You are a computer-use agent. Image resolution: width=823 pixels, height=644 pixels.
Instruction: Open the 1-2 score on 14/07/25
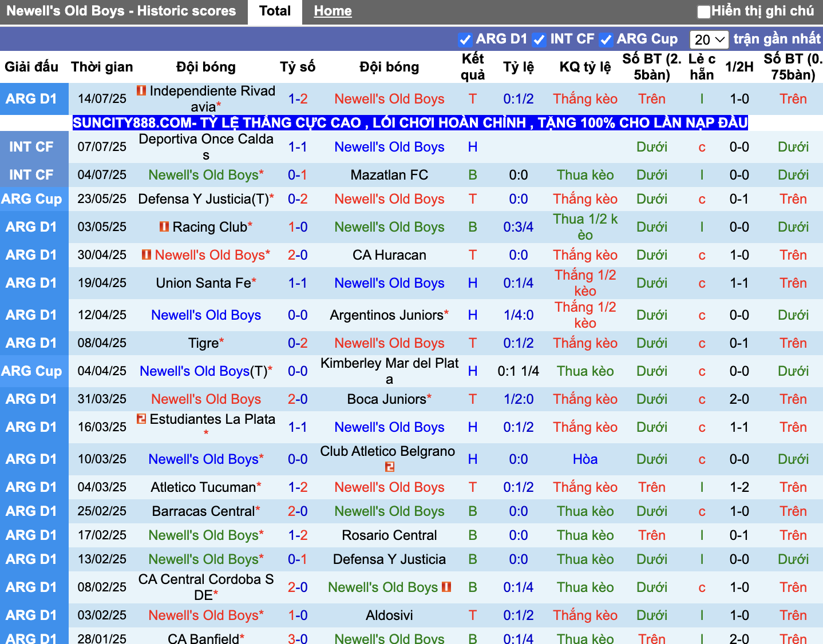click(298, 99)
